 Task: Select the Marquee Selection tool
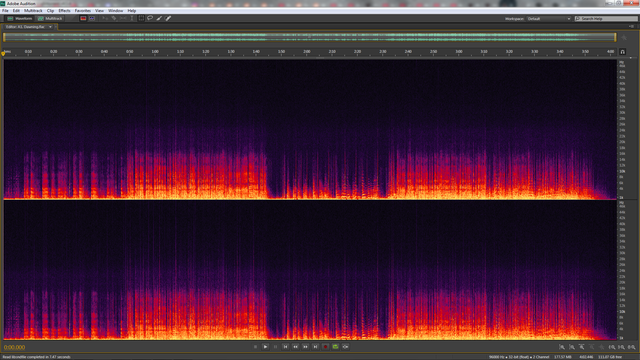tap(141, 18)
